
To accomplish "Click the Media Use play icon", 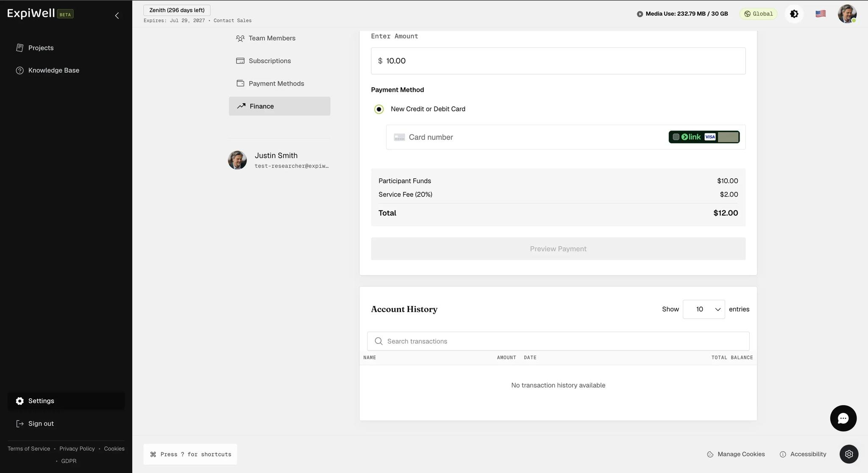I will (640, 14).
